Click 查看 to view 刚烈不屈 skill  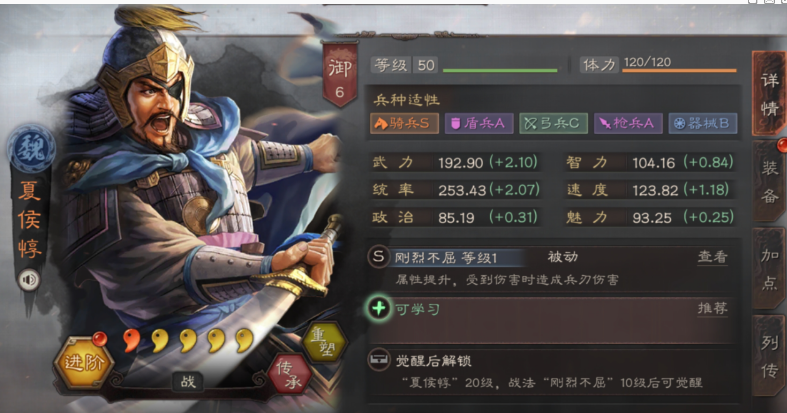[x=712, y=257]
